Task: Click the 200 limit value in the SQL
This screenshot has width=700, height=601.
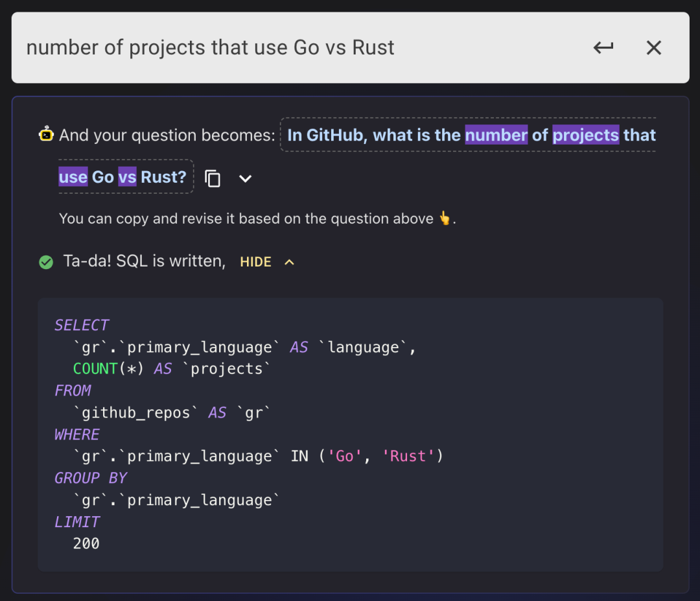Action: click(x=86, y=543)
